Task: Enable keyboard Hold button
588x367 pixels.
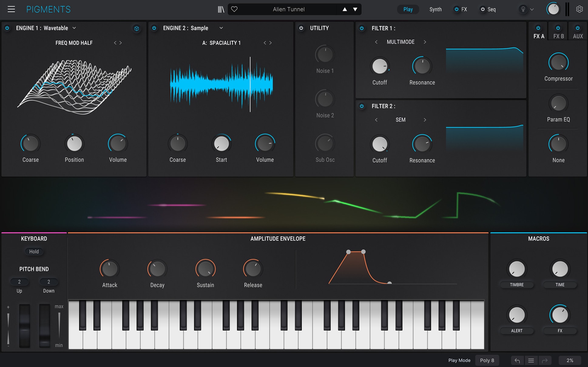Action: tap(34, 251)
